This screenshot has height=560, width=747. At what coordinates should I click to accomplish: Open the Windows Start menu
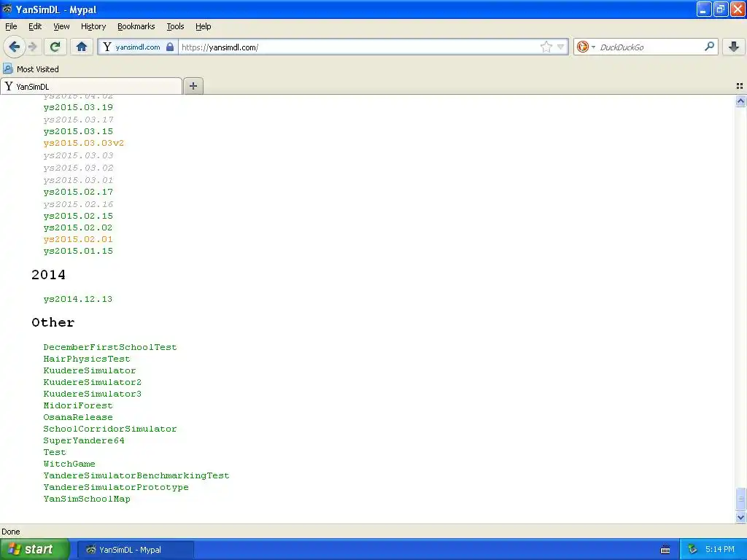point(34,550)
